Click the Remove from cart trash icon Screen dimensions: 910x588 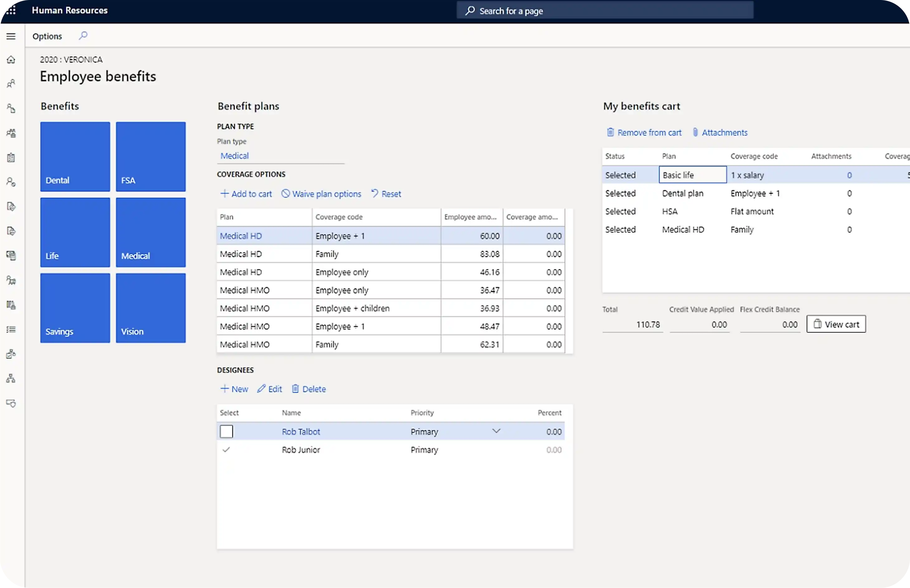point(611,132)
